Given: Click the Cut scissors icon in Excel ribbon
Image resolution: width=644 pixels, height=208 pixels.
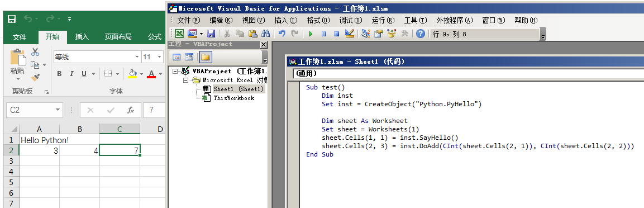Looking at the screenshot, I should (x=35, y=52).
